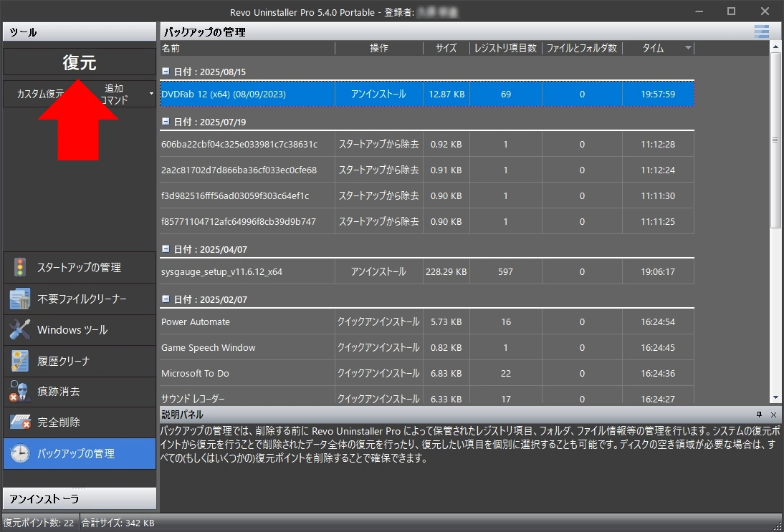Select row 606ba22cbf04c325e033981c7c38631c
784x532 pixels.
[x=427, y=144]
